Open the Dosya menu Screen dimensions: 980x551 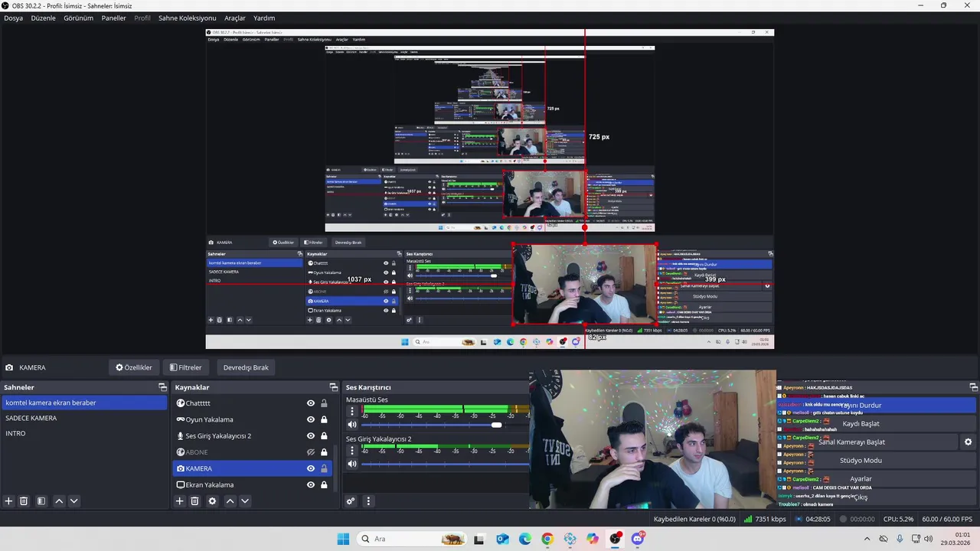click(x=13, y=18)
